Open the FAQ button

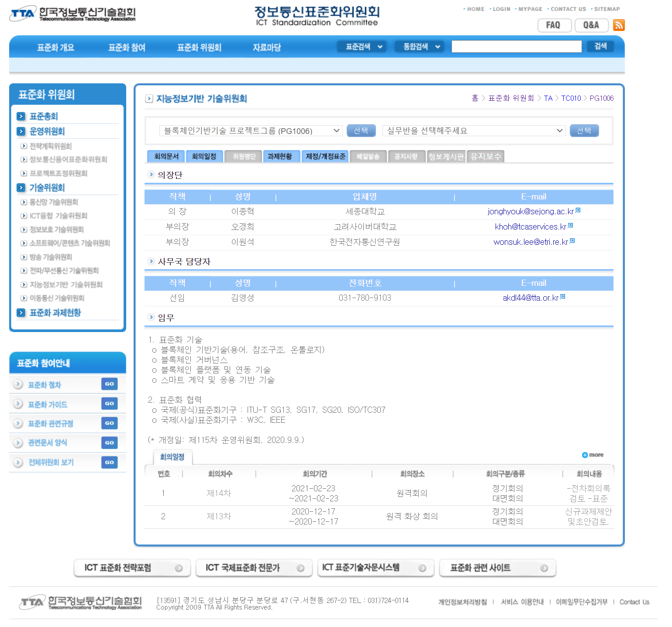(x=554, y=25)
